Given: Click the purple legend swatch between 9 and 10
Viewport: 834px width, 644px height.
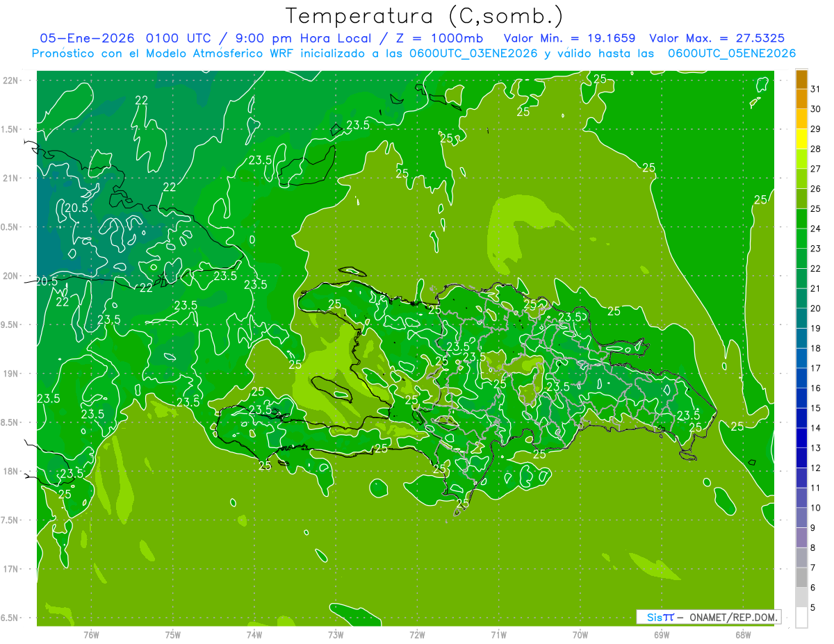Looking at the screenshot, I should pos(801,518).
